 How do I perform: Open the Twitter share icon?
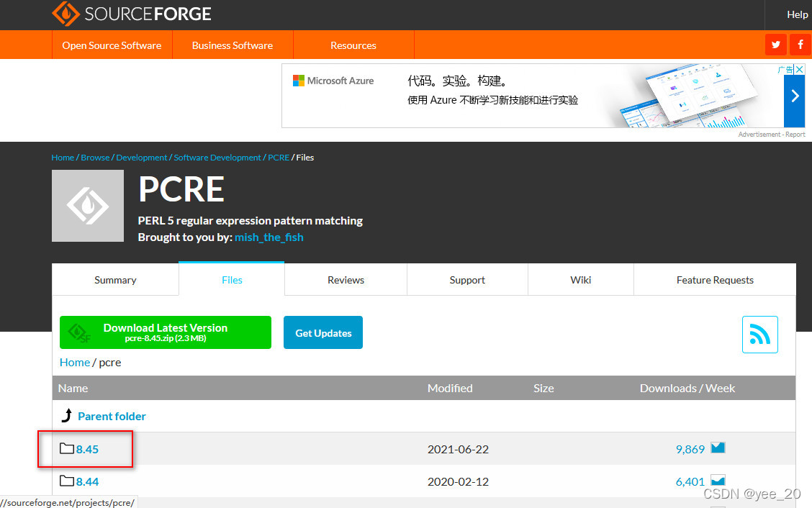point(776,45)
